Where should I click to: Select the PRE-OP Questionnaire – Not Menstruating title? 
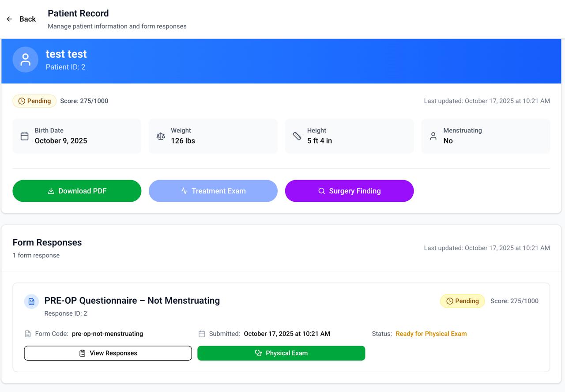tap(132, 301)
